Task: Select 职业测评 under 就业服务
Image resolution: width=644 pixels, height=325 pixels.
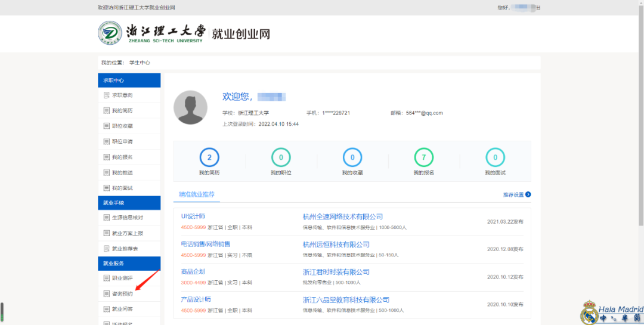Action: pyautogui.click(x=122, y=278)
